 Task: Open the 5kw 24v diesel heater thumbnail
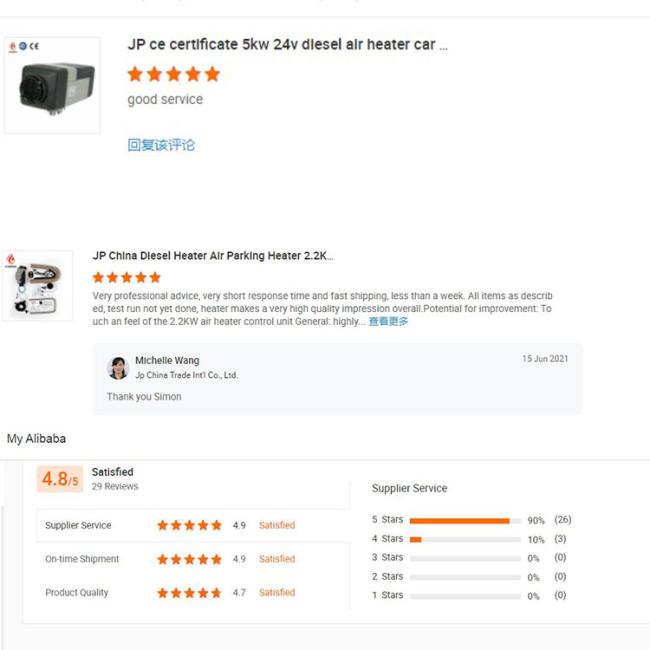coord(52,87)
